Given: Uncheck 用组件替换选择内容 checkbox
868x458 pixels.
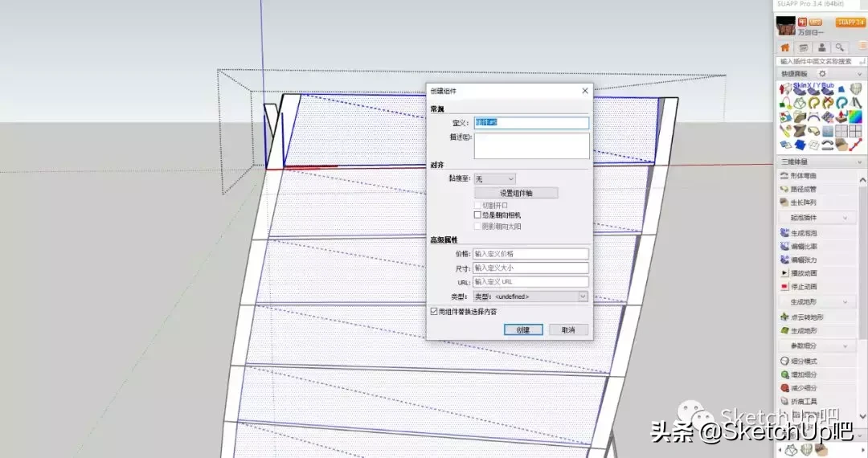Looking at the screenshot, I should pos(434,312).
